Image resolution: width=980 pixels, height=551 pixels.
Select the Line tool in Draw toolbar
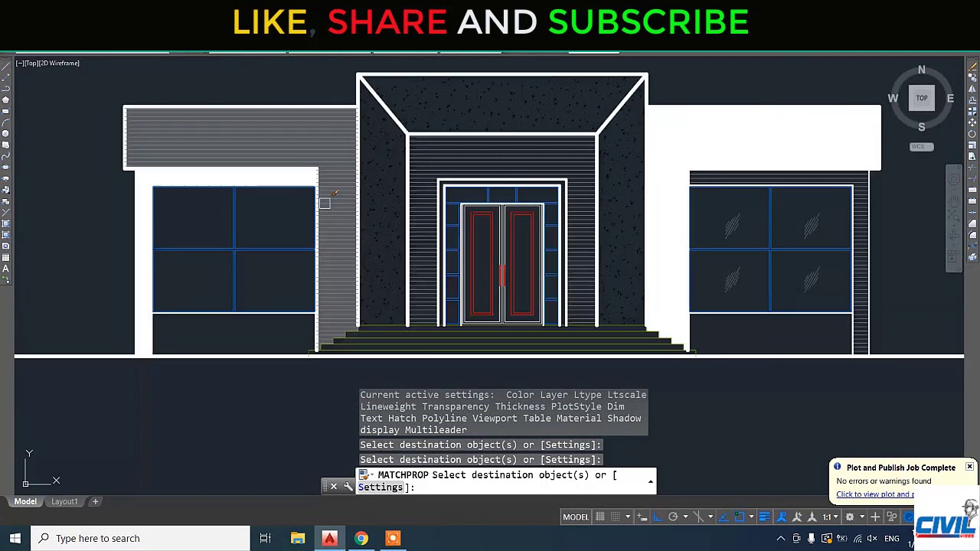point(6,66)
